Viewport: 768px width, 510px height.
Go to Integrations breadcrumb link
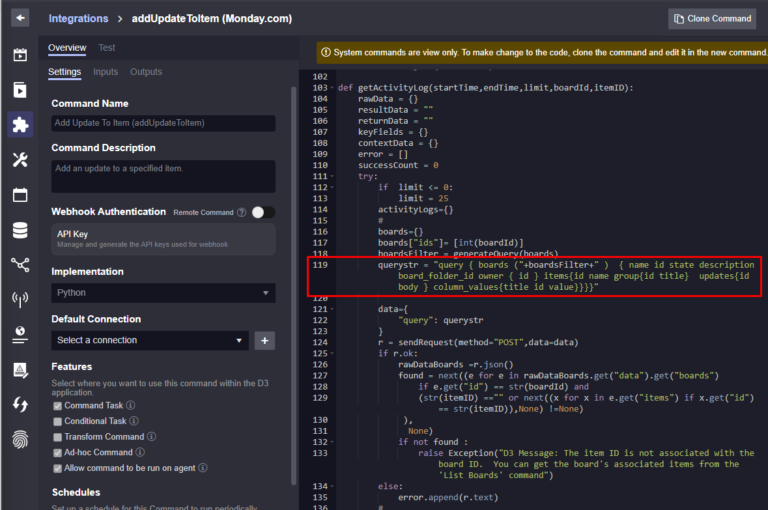coord(78,19)
